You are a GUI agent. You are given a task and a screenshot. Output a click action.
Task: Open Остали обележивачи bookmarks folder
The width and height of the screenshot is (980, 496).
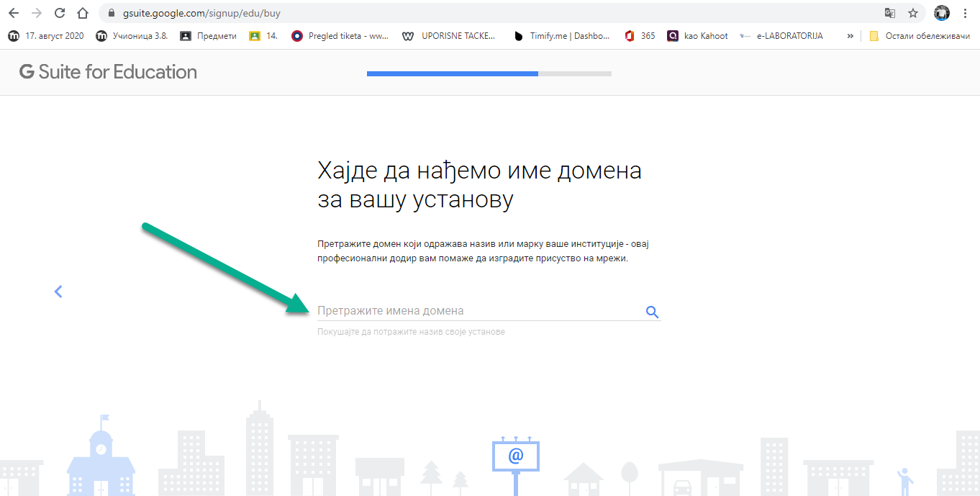[x=919, y=36]
